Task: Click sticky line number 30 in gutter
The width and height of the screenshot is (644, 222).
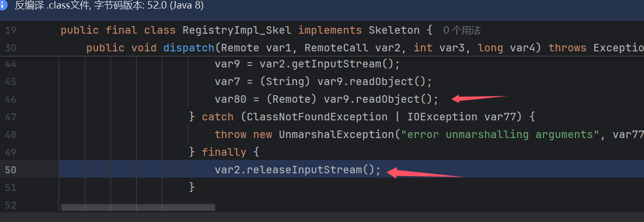Action: point(10,49)
